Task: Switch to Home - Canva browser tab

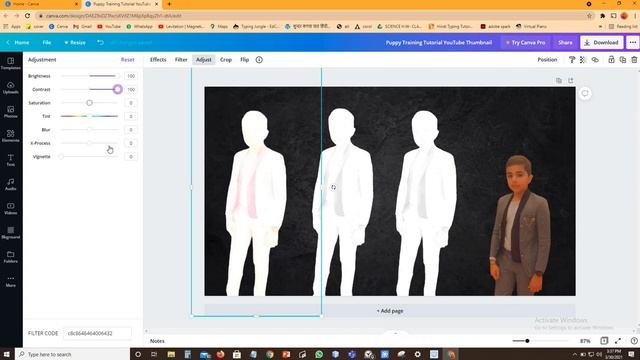Action: tap(41, 4)
